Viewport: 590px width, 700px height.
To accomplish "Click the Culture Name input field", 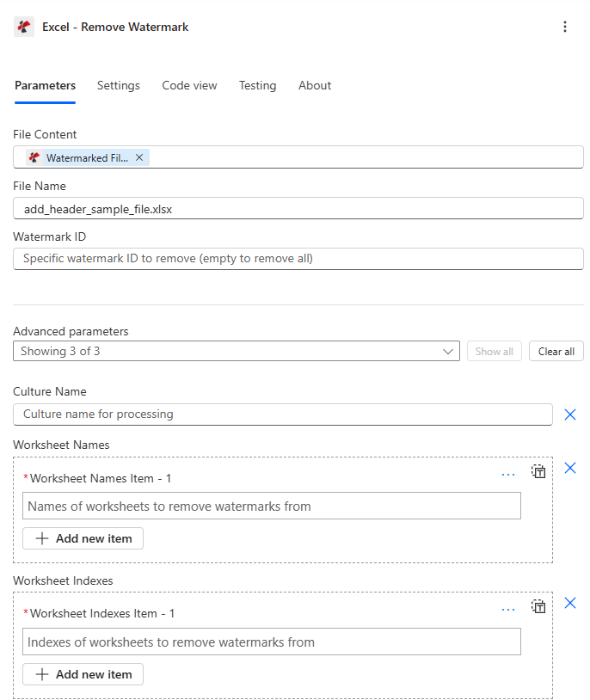I will pos(283,414).
